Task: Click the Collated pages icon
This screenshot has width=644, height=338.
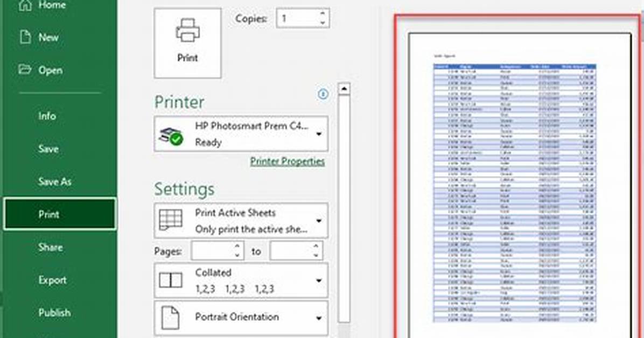Action: (x=171, y=280)
